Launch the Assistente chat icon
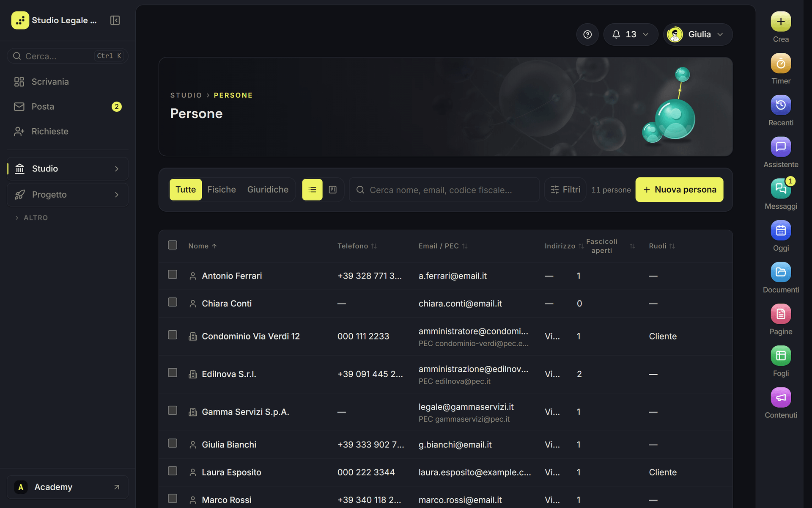Image resolution: width=812 pixels, height=508 pixels. click(781, 147)
